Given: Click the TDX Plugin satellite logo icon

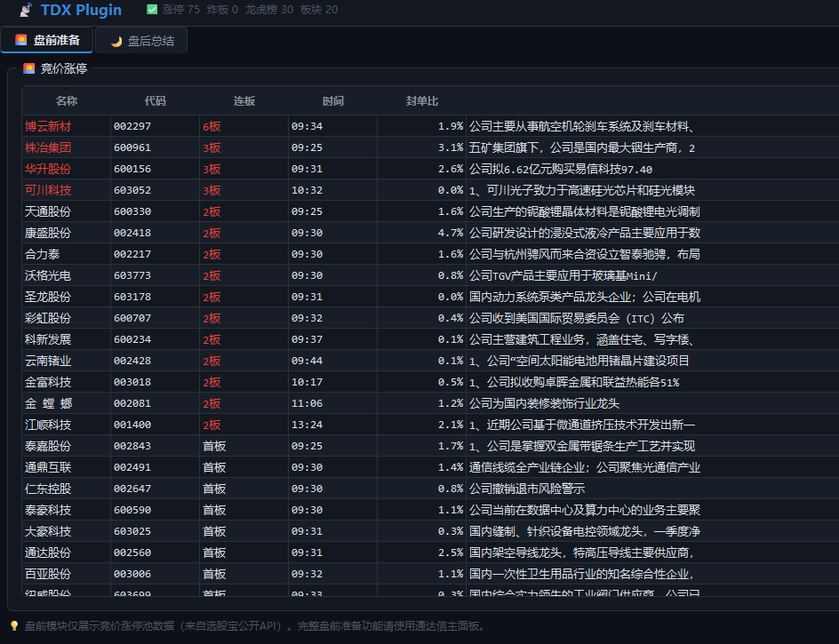Looking at the screenshot, I should pos(25,11).
